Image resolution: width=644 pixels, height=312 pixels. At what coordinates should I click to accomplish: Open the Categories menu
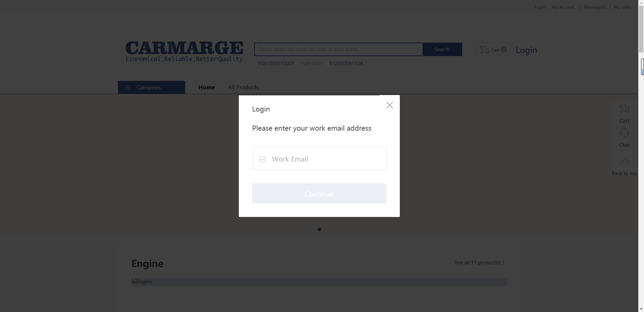(152, 87)
